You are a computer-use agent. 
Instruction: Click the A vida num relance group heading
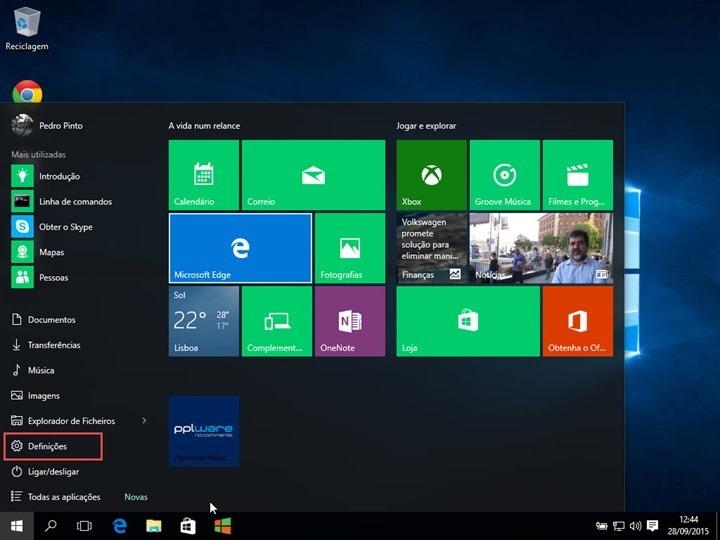204,126
